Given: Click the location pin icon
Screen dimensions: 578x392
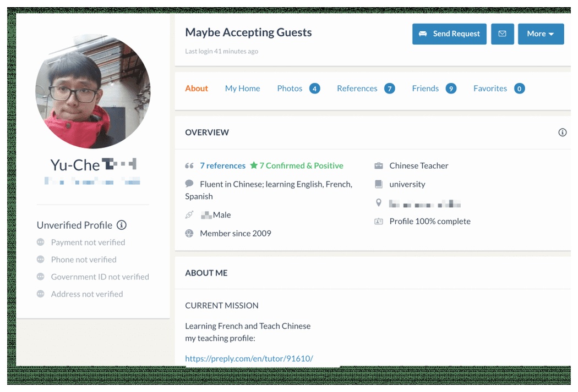Looking at the screenshot, I should coord(379,203).
